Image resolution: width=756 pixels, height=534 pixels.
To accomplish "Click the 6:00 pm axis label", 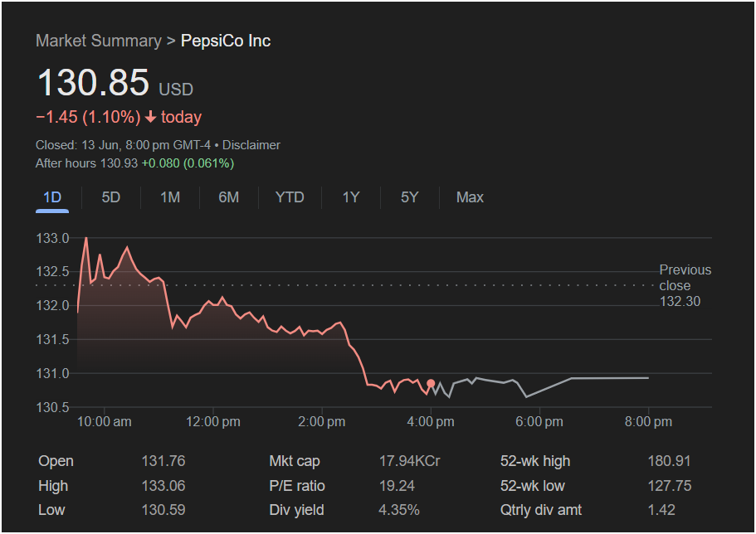I will [x=539, y=422].
